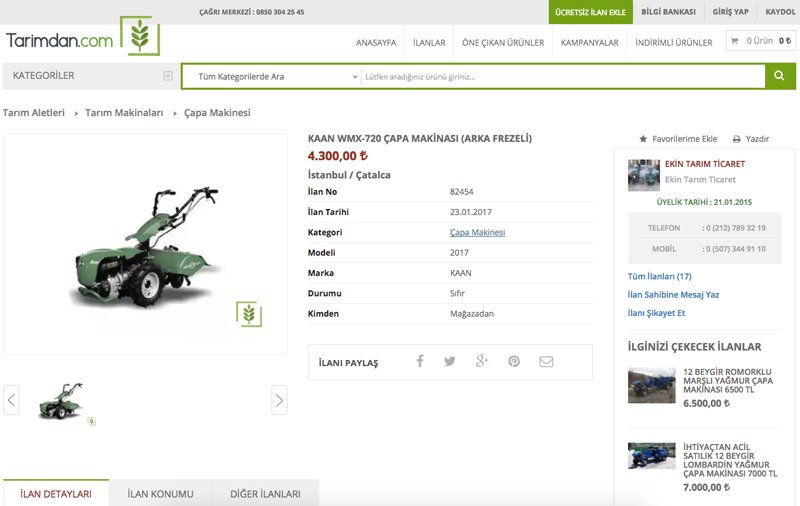
Task: Open the Çapa Makinesi category link
Action: pos(477,232)
